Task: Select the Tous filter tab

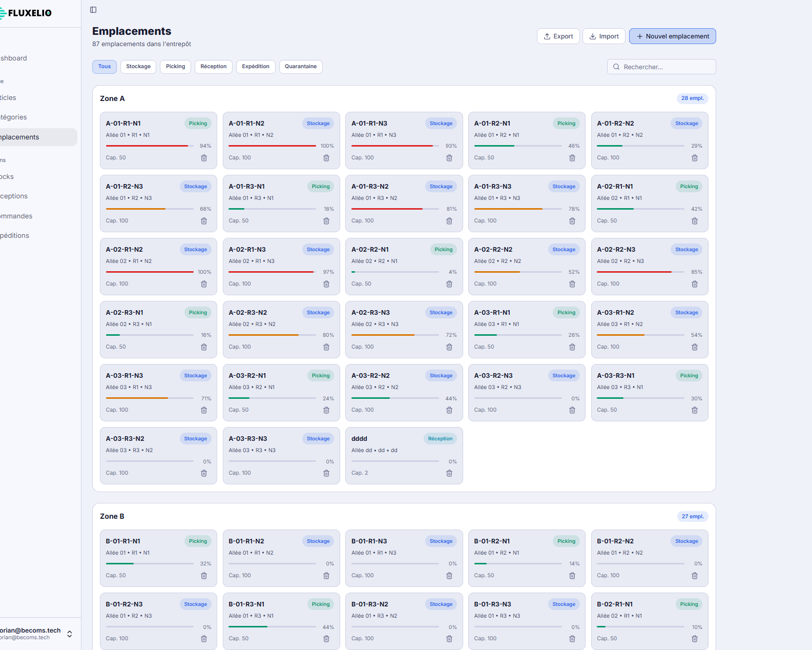Action: pyautogui.click(x=105, y=67)
